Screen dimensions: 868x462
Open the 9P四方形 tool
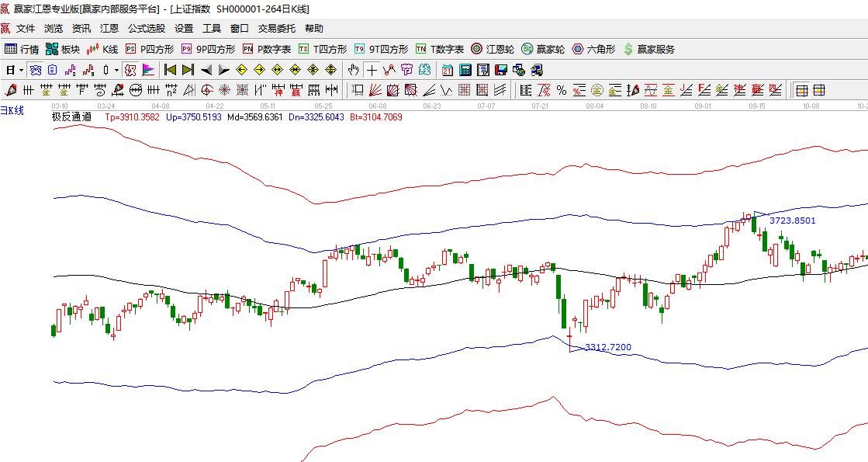coord(208,49)
